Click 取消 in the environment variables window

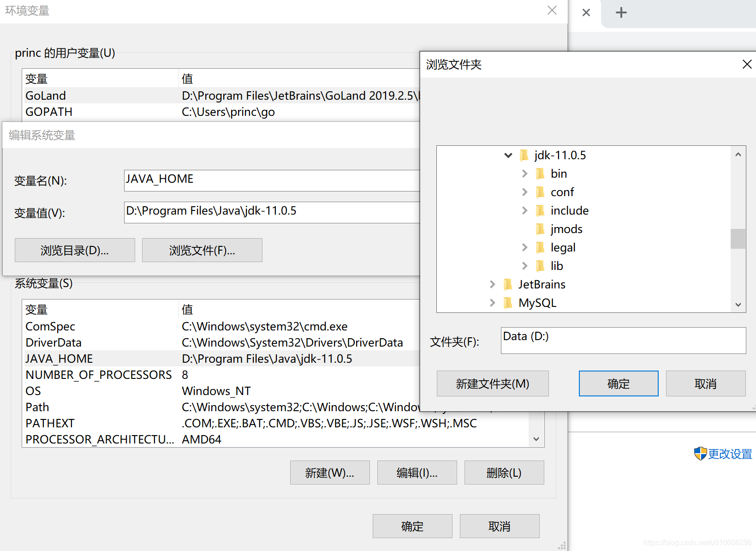coord(500,526)
